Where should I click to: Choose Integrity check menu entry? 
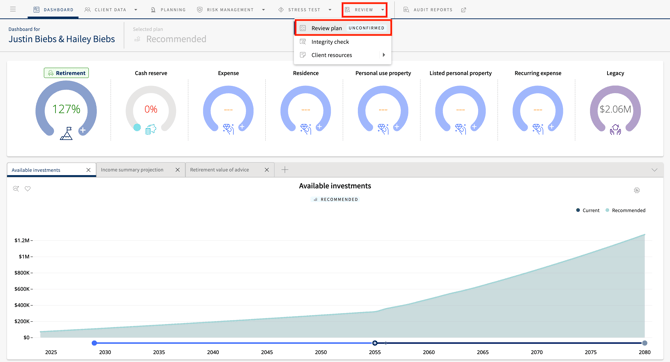(x=343, y=41)
